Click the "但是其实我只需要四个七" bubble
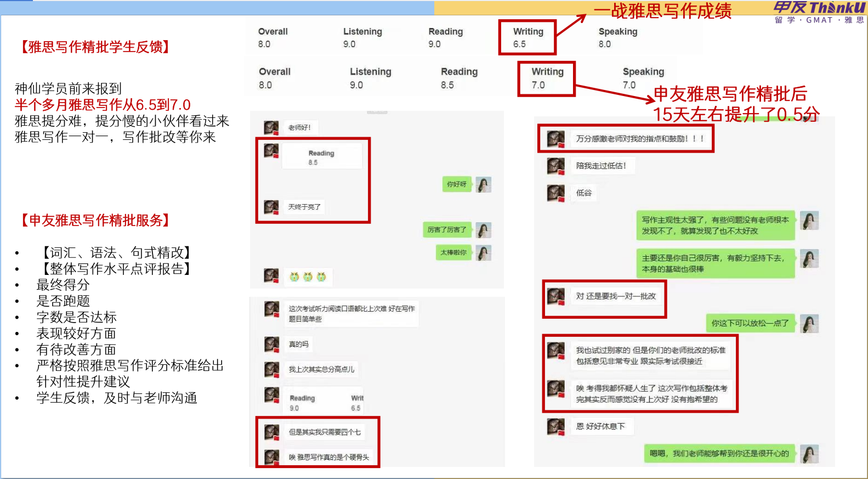 [325, 432]
